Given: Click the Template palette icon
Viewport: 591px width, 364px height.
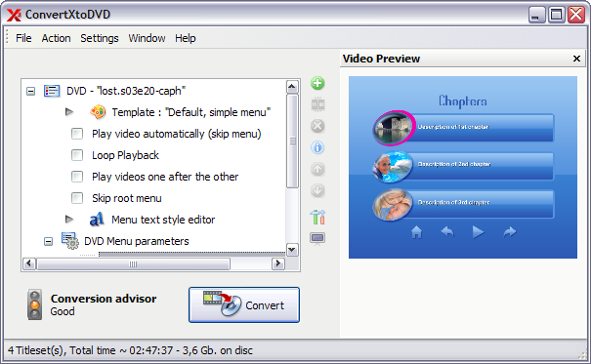Looking at the screenshot, I should point(98,112).
